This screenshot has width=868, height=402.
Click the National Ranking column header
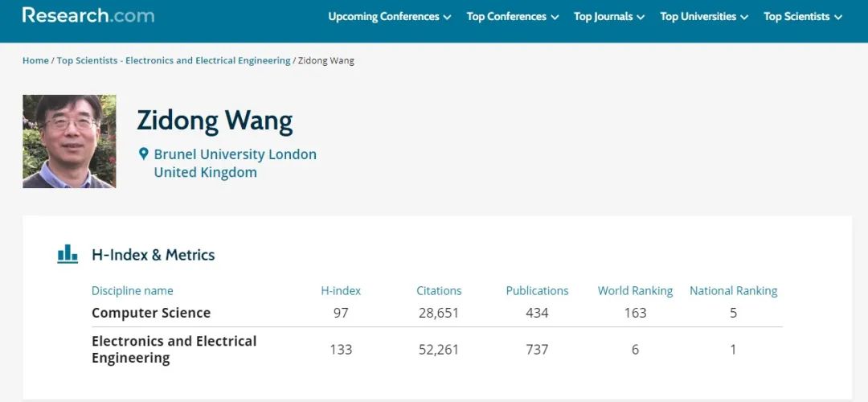734,291
